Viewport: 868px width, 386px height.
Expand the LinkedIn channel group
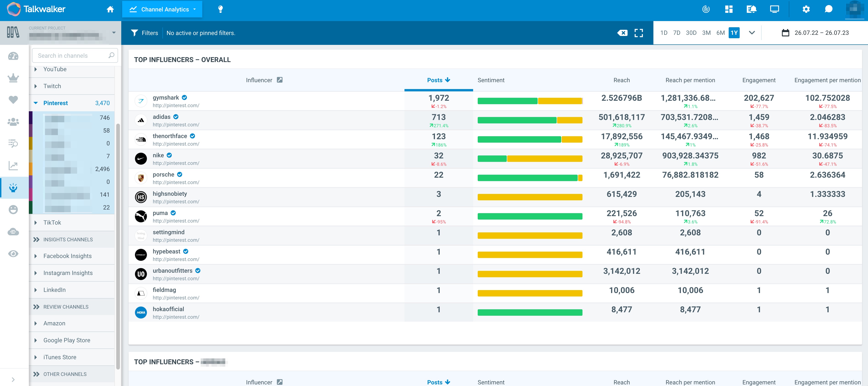point(36,290)
